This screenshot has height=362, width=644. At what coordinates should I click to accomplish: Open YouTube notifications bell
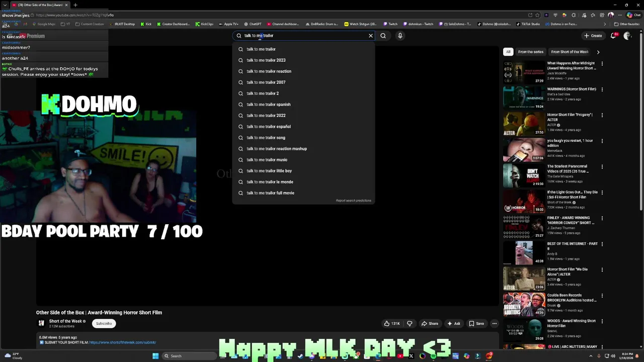coord(613,36)
